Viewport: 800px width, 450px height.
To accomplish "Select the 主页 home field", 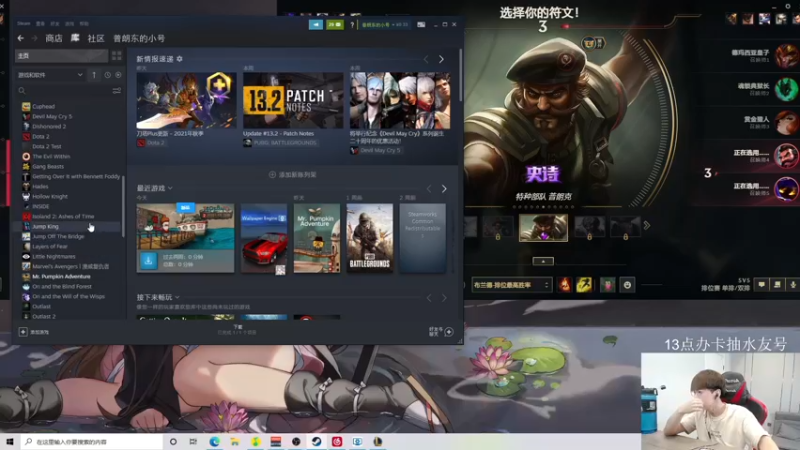I will point(61,56).
